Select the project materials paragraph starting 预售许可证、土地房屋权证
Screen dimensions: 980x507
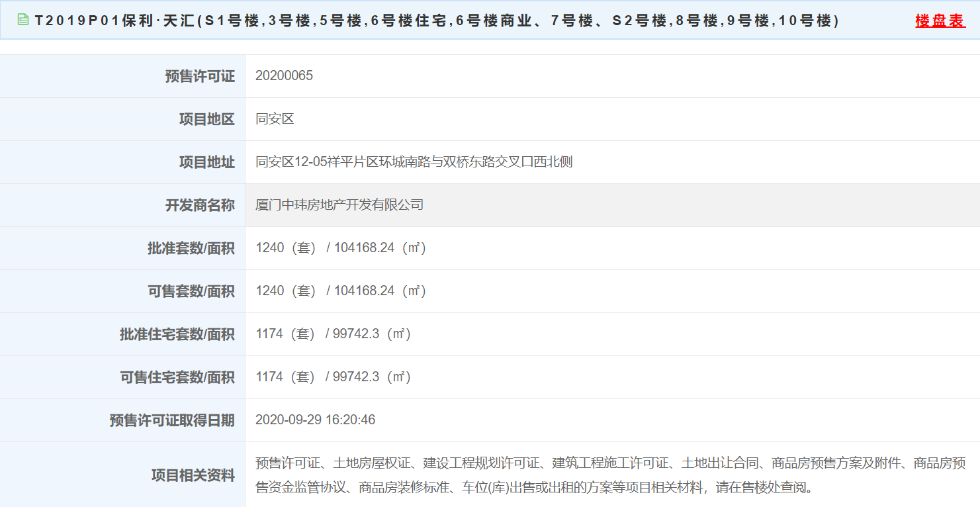coord(611,475)
